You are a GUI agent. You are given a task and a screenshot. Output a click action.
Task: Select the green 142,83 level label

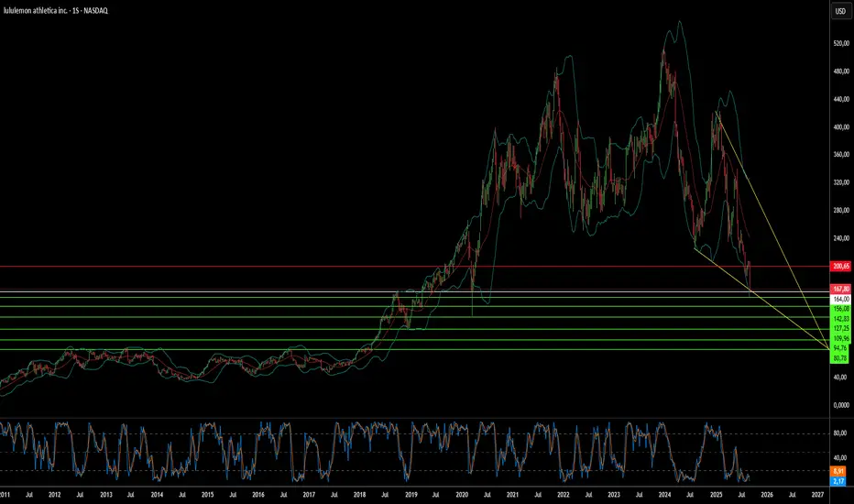[840, 319]
